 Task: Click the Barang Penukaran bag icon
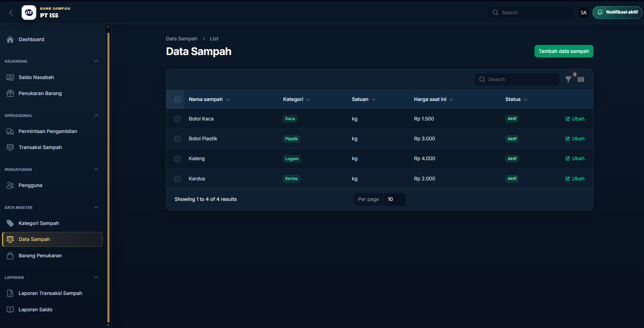pyautogui.click(x=10, y=256)
